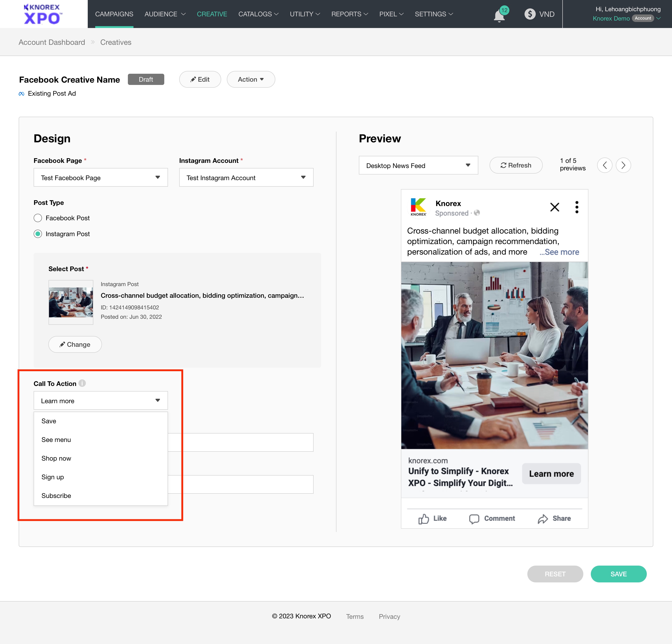Select the Instagram Post radio button
The image size is (672, 644).
point(38,234)
